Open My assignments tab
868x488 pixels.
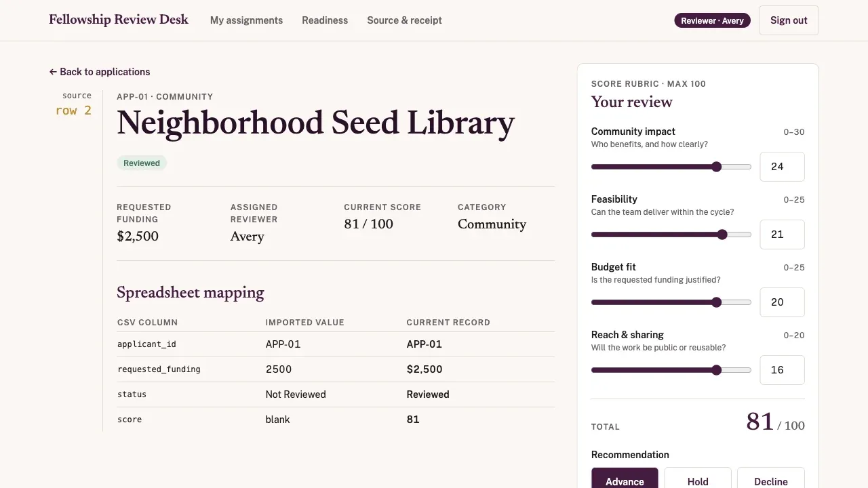[x=246, y=20]
